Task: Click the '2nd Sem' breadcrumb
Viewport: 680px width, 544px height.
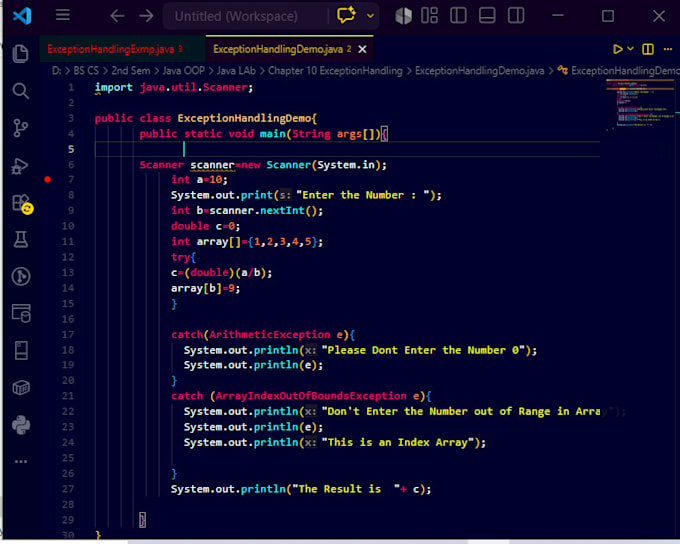Action: pos(131,71)
